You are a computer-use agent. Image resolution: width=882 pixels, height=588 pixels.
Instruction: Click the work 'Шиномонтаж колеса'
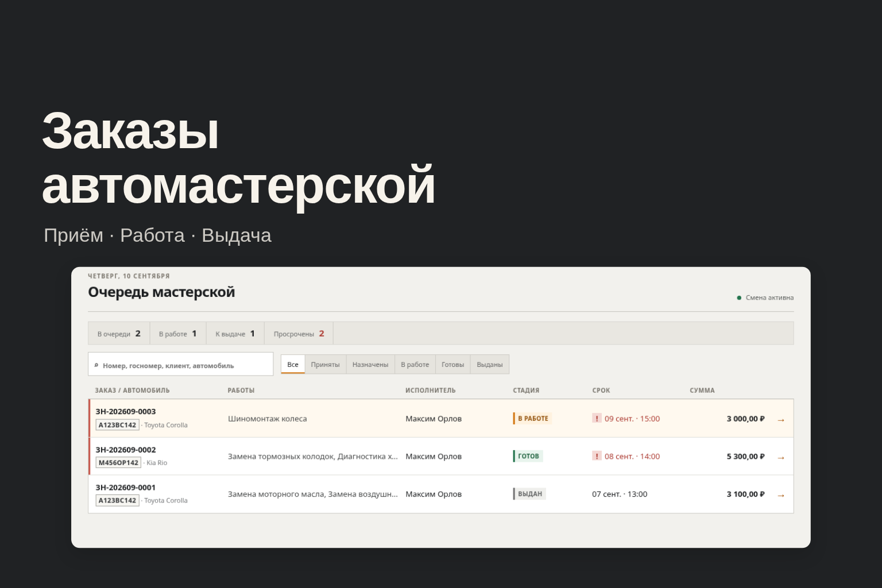(268, 419)
